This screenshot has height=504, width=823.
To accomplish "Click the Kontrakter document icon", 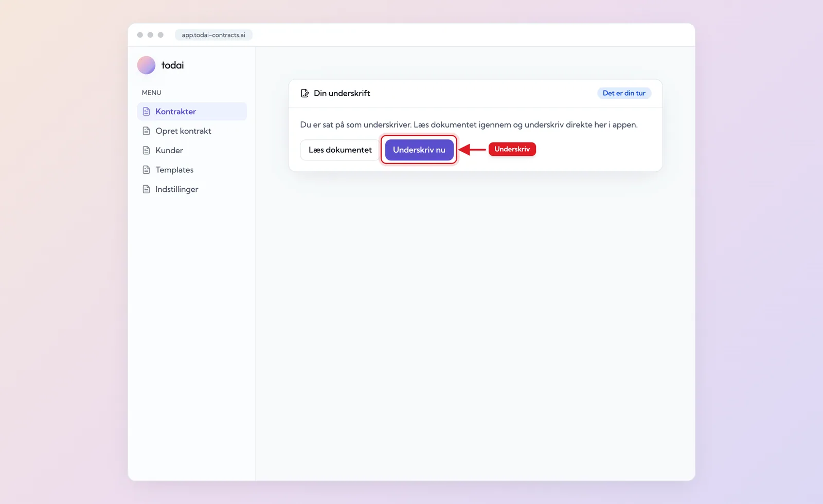I will (x=147, y=112).
